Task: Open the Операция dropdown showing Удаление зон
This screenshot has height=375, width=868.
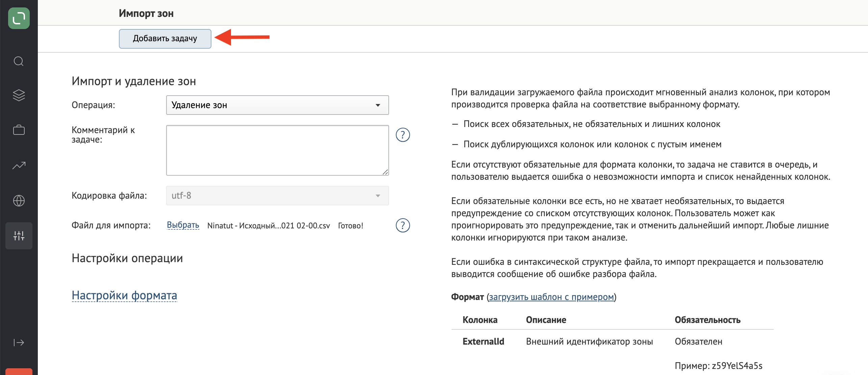Action: (x=277, y=105)
